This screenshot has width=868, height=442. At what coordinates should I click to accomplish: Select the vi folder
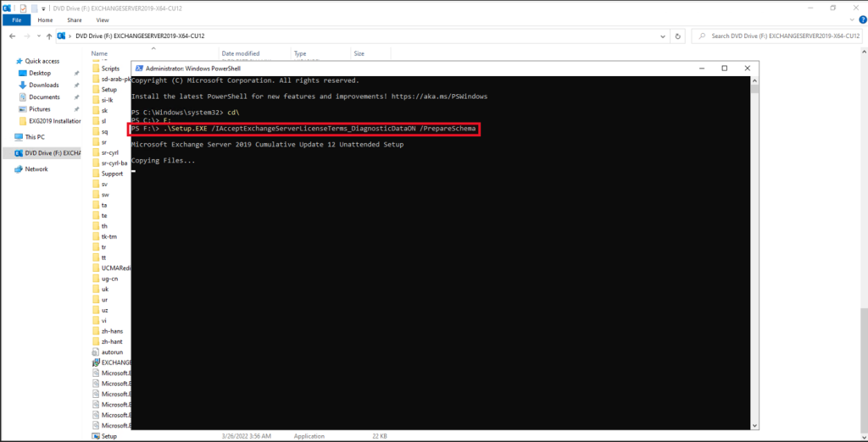(103, 321)
